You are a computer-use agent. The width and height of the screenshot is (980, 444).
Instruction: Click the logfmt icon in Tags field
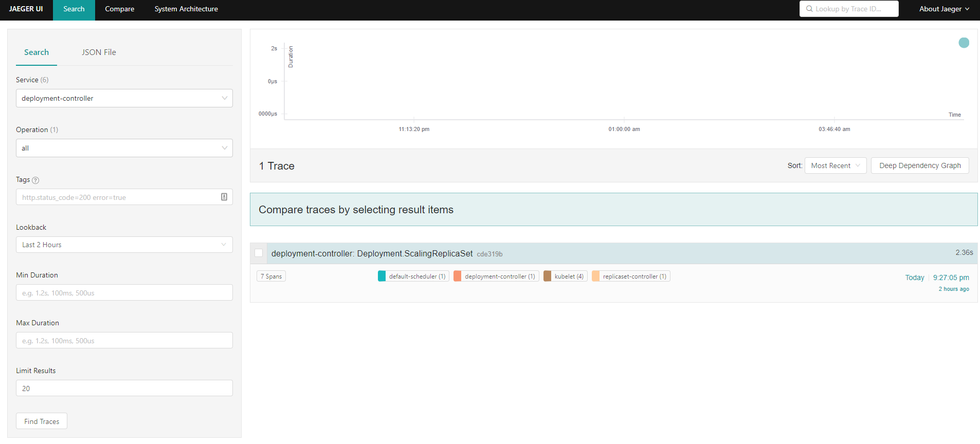(224, 197)
